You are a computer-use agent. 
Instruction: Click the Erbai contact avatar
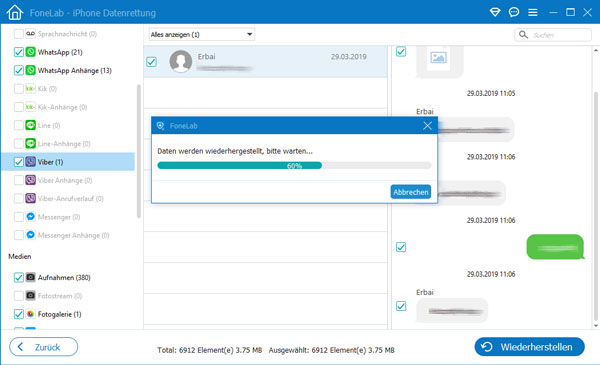pos(181,61)
